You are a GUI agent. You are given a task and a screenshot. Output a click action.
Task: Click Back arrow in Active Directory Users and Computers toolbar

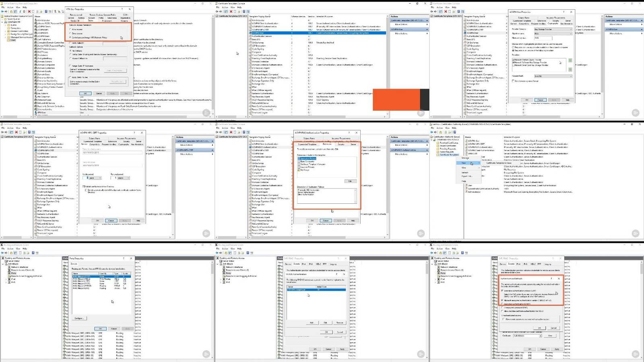click(x=3, y=11)
